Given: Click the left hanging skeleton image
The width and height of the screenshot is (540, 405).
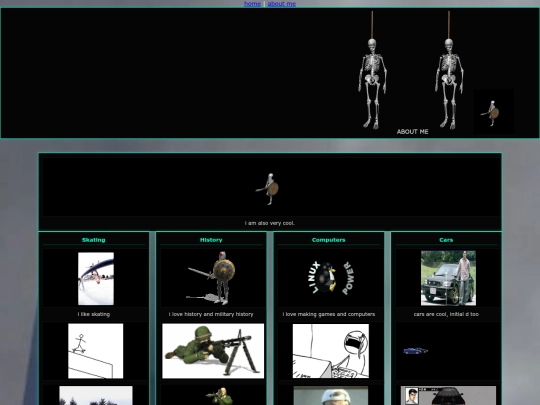Looking at the screenshot, I should [372, 70].
